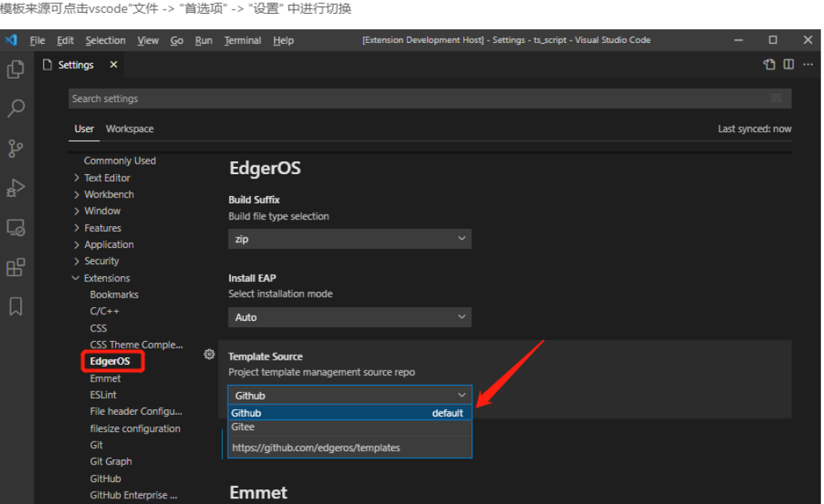
Task: Select CSS extension settings
Action: click(x=98, y=328)
